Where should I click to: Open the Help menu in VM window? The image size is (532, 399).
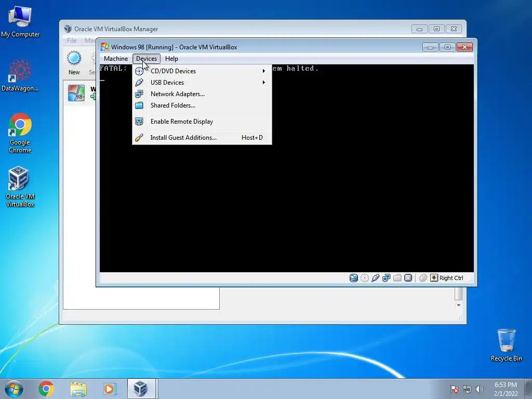point(171,58)
